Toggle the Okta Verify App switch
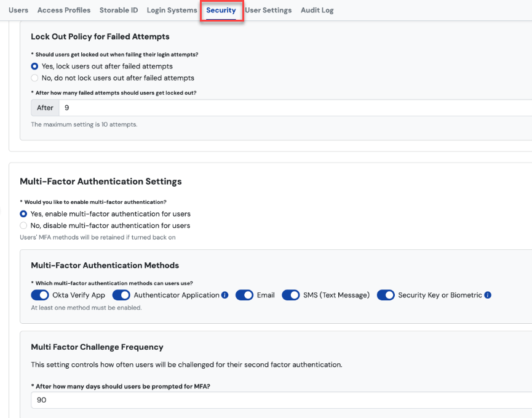The width and height of the screenshot is (532, 418). click(40, 295)
